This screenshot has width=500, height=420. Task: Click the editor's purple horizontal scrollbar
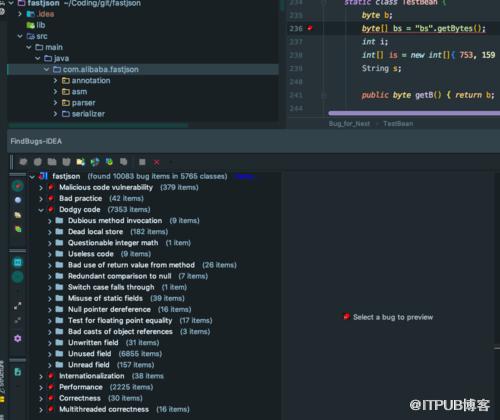[x=414, y=113]
